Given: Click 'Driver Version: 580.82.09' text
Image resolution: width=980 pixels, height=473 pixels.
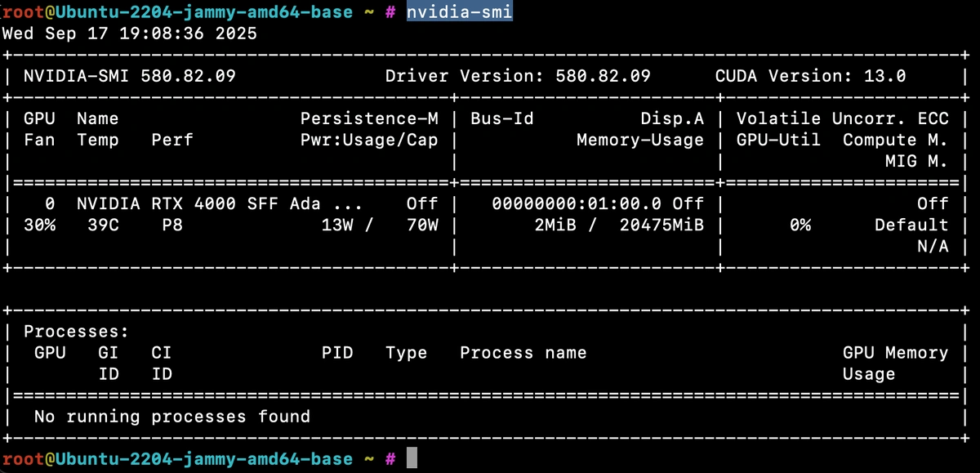Looking at the screenshot, I should [x=518, y=76].
